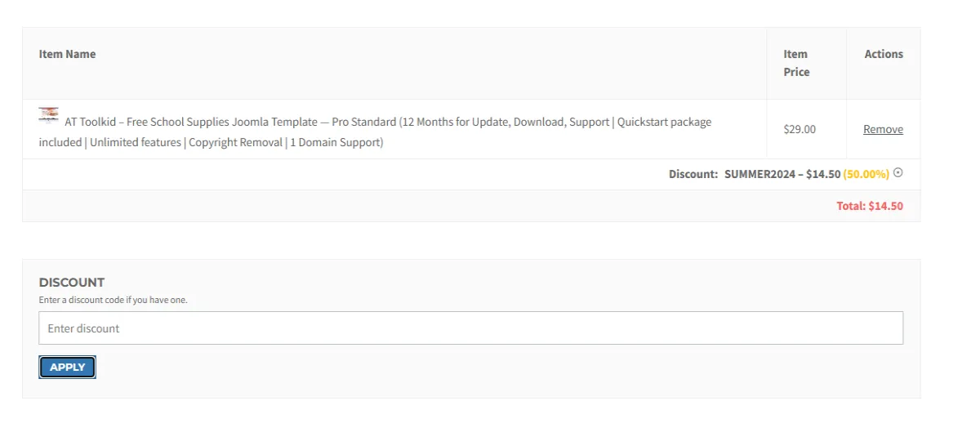This screenshot has height=428, width=980.
Task: Click the yellow 50.00% discount rate
Action: (866, 174)
